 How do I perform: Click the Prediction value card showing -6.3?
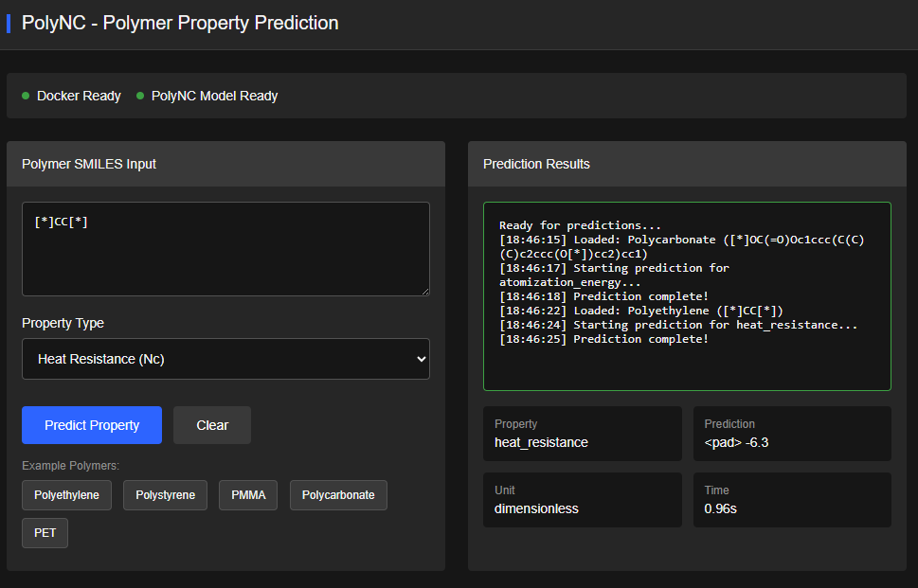[792, 434]
